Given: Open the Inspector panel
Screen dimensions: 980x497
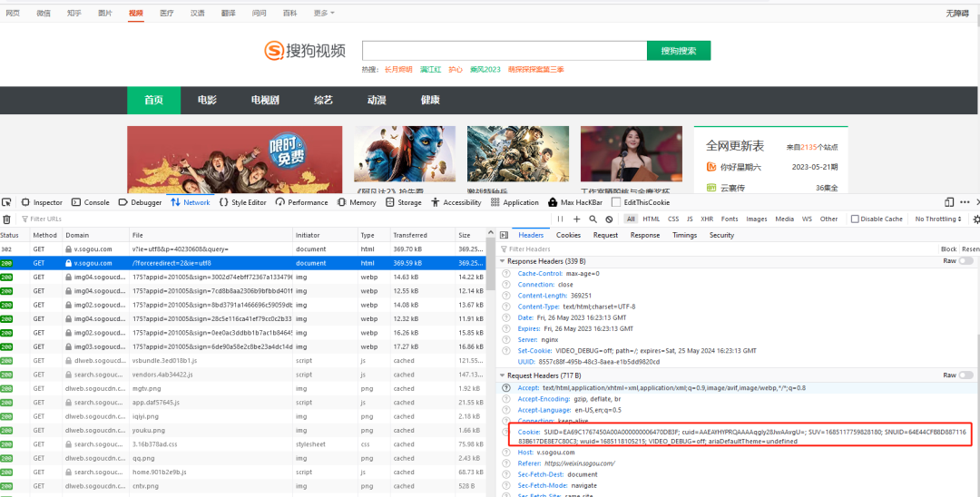Looking at the screenshot, I should [42, 202].
